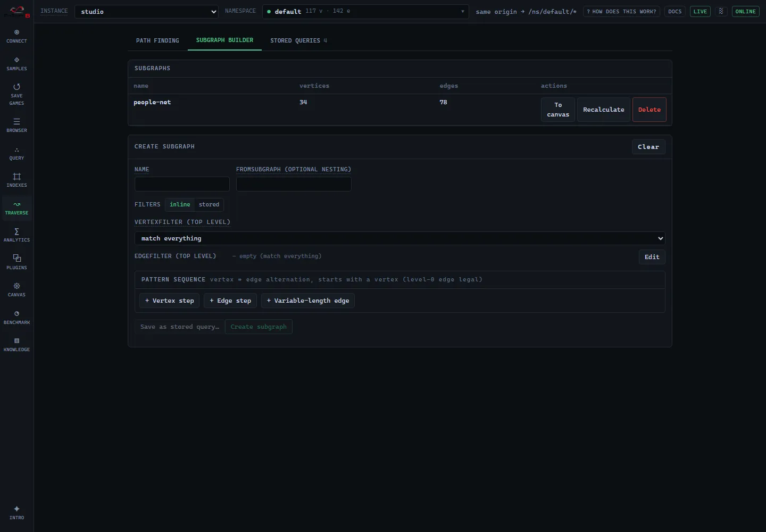
Task: Open the Samples sidebar icon
Action: 16,64
